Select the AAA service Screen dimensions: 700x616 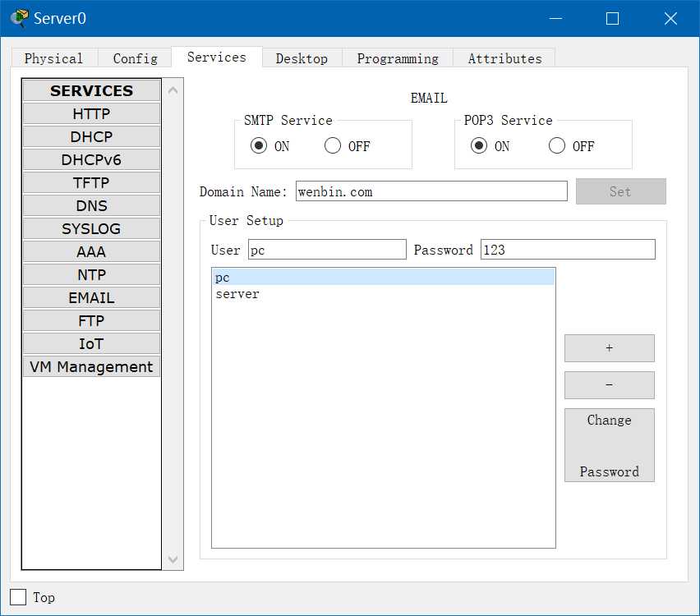91,251
